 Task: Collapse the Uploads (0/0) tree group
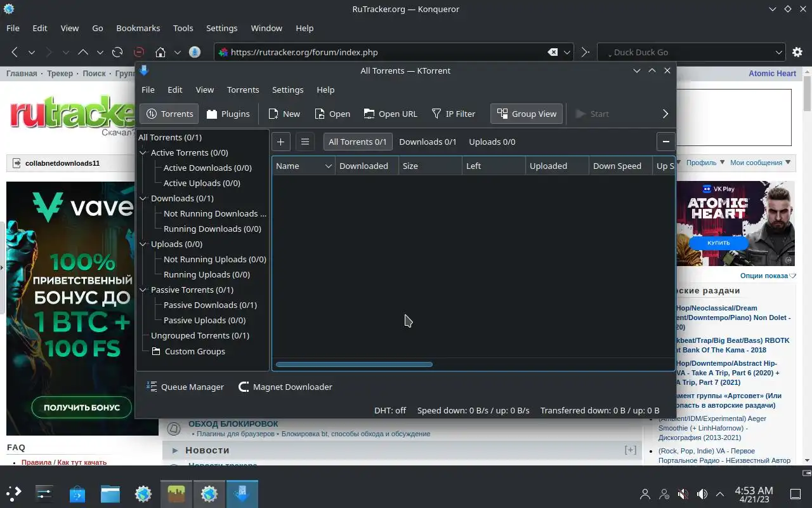[143, 244]
